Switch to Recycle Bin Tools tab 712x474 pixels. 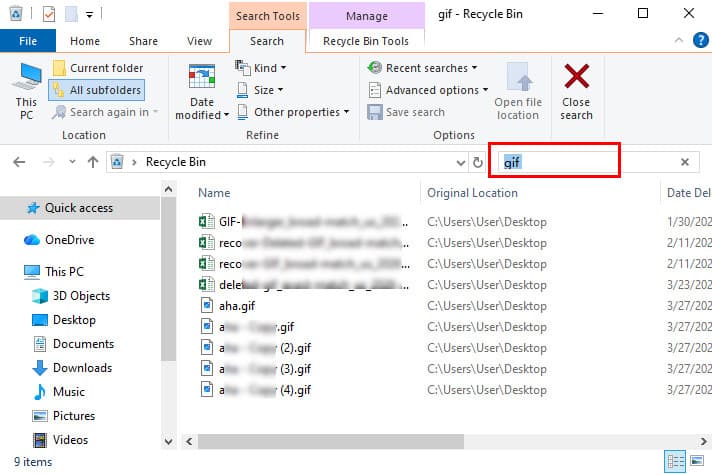pos(366,41)
